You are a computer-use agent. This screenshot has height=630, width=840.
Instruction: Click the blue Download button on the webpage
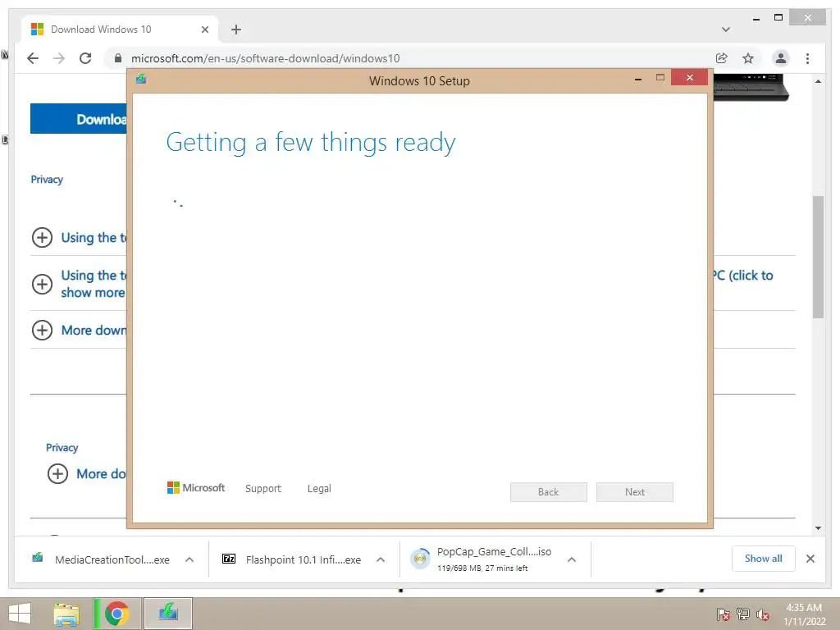pyautogui.click(x=79, y=118)
